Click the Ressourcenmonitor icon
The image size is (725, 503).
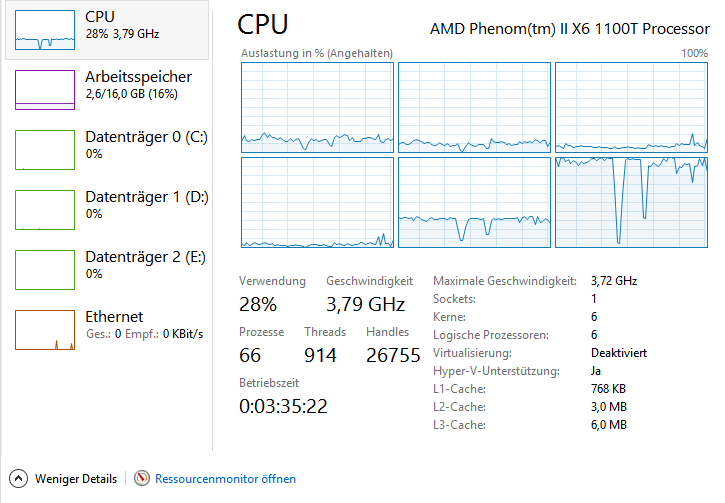(142, 479)
